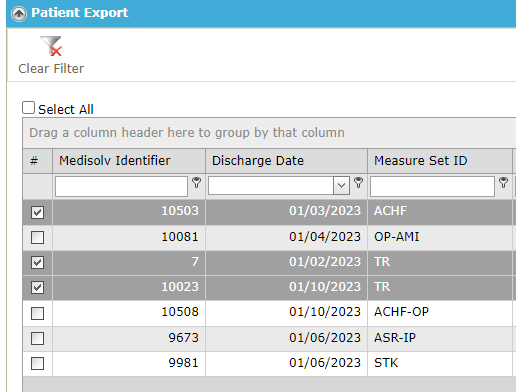516x392 pixels.
Task: Expand the Discharge Date filter dropdown arrow
Action: pyautogui.click(x=341, y=185)
